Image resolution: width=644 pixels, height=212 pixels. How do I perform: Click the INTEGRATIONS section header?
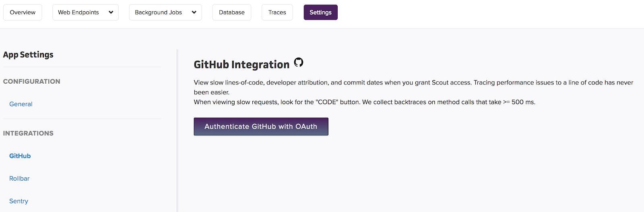28,134
